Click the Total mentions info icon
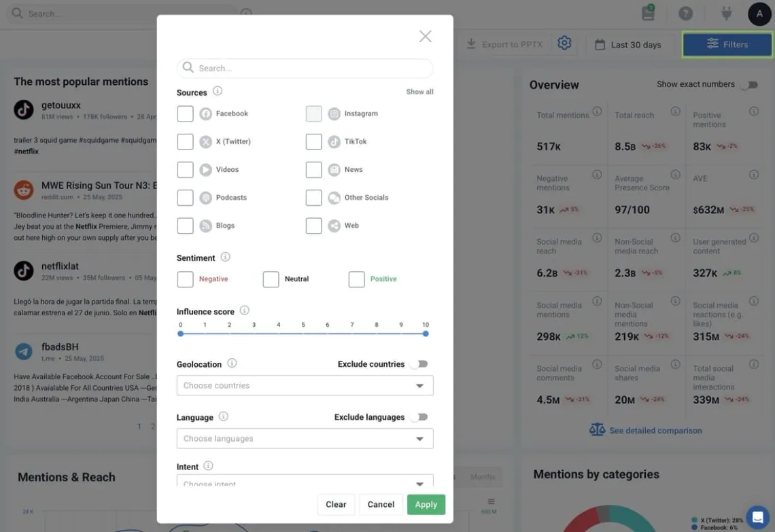775x532 pixels. [597, 111]
